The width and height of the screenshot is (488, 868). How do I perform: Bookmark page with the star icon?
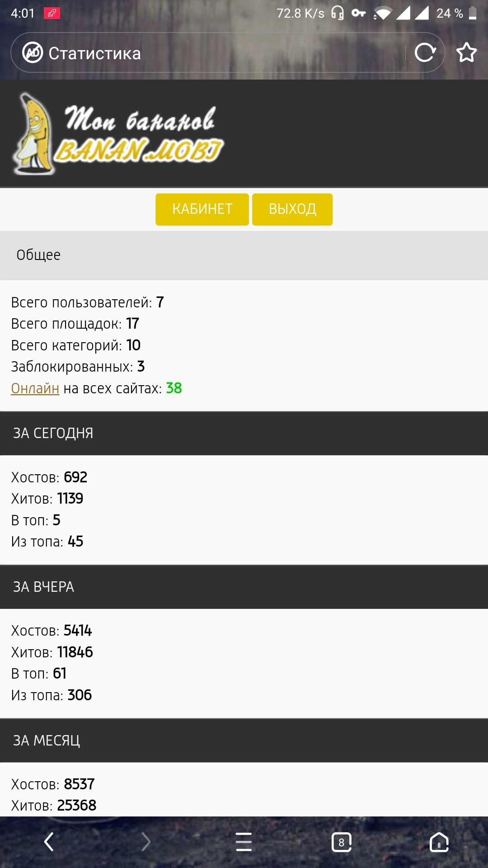[x=466, y=53]
